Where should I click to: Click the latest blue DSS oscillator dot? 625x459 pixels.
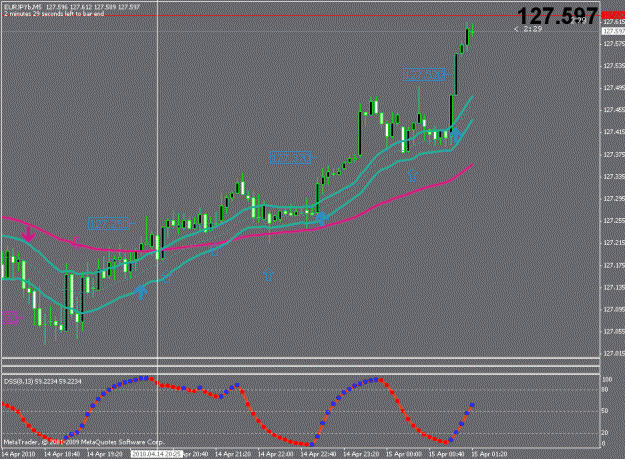point(472,405)
